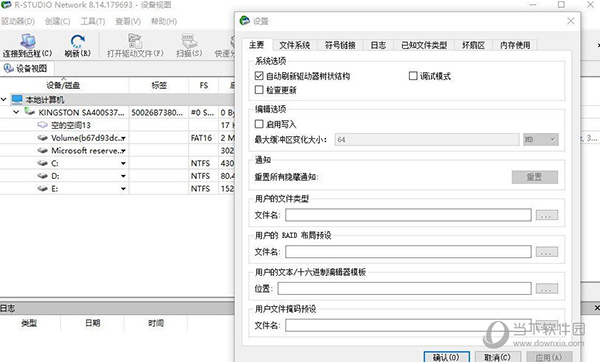Viewport: 600px width, 362px height.
Task: Select the empty space 13 partition icon
Action: [42, 125]
